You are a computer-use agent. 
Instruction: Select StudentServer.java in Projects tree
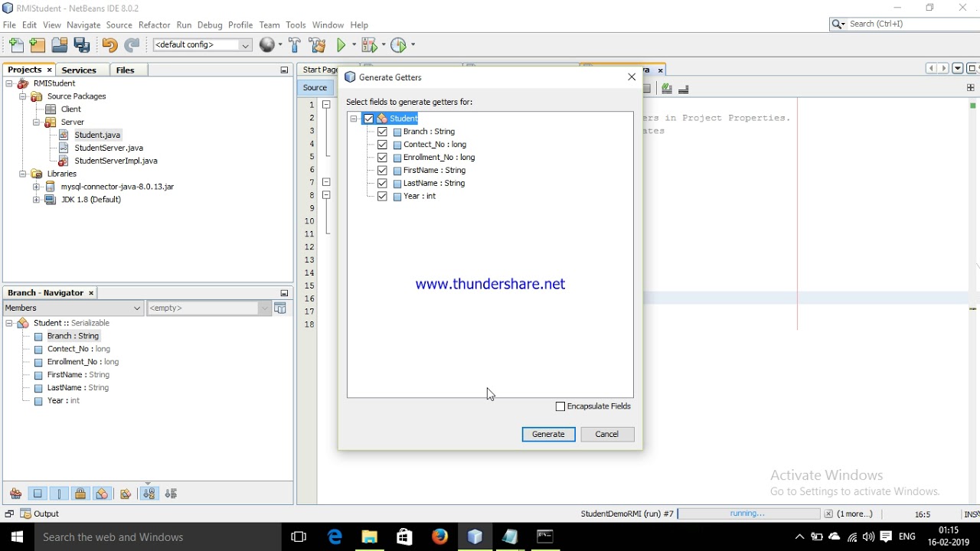[109, 148]
